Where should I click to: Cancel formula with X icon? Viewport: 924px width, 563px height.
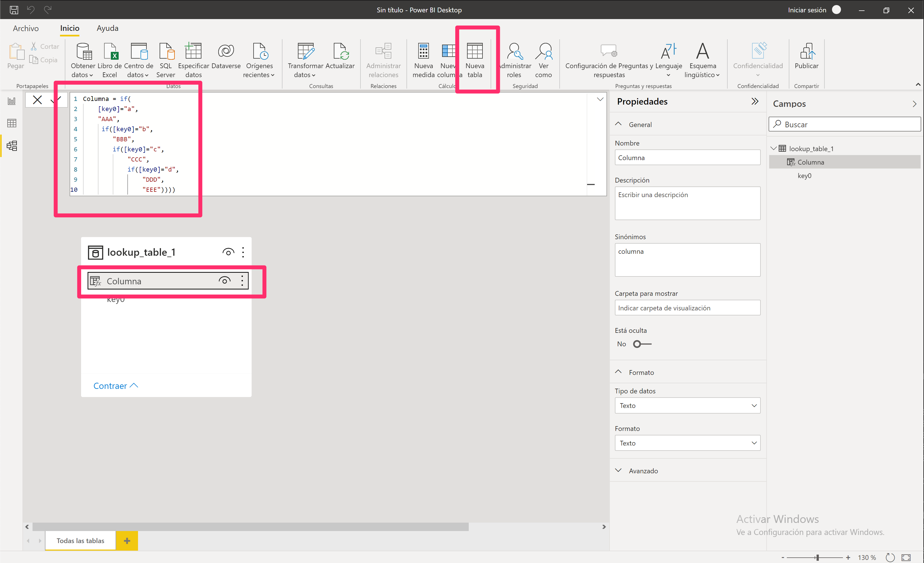(37, 100)
